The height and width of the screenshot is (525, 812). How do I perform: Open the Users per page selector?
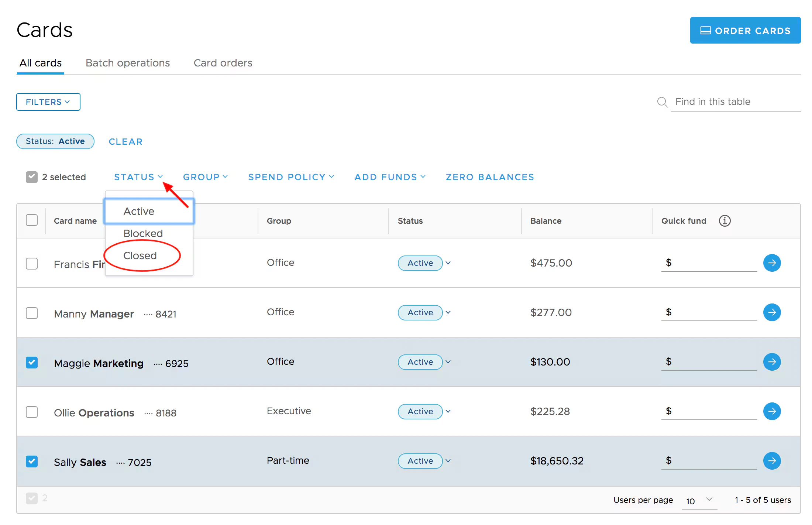699,501
